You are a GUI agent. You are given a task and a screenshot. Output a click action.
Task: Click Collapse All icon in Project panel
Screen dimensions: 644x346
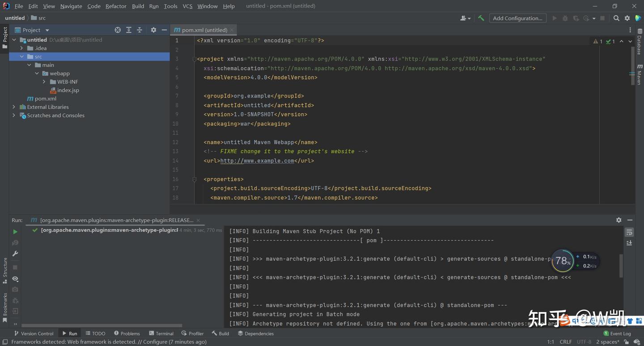[140, 30]
